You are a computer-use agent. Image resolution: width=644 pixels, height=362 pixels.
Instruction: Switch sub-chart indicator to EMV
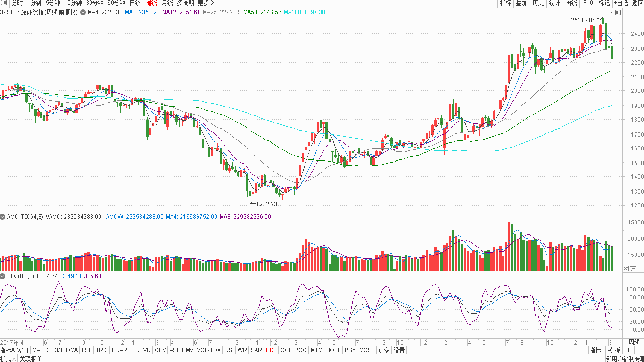[x=188, y=350]
